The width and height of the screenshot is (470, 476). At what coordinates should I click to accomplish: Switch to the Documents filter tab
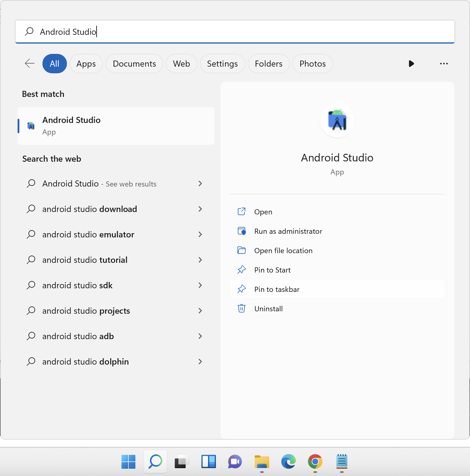point(134,64)
